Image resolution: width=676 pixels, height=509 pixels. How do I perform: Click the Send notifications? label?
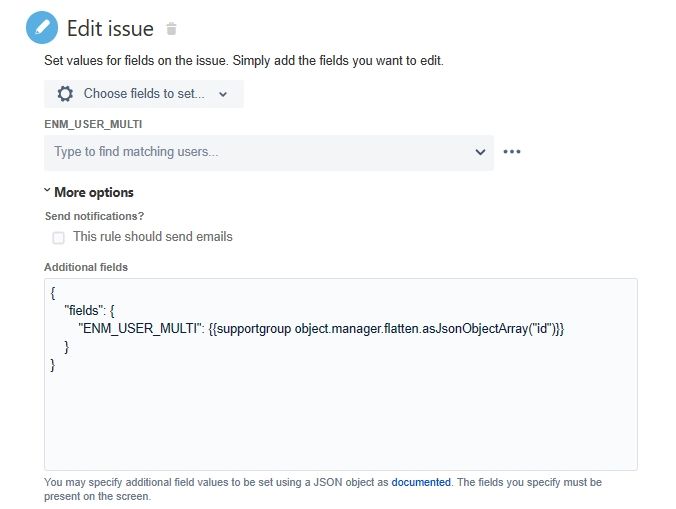(x=94, y=216)
